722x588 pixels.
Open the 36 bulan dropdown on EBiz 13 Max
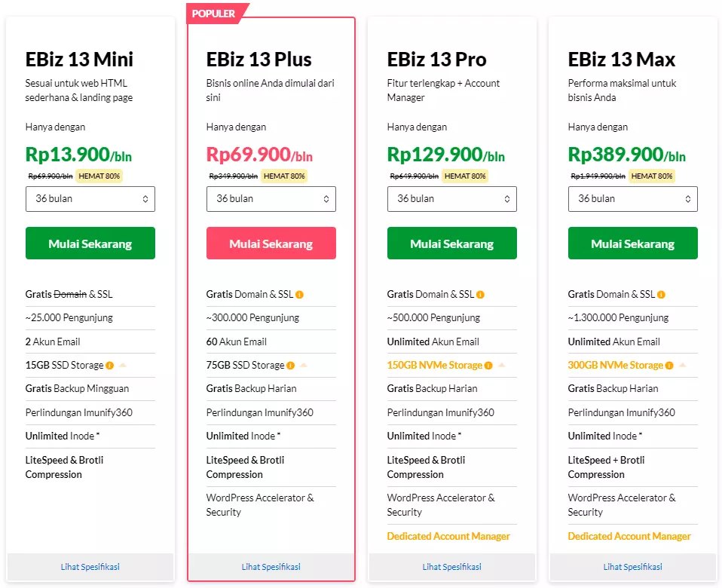pos(632,199)
